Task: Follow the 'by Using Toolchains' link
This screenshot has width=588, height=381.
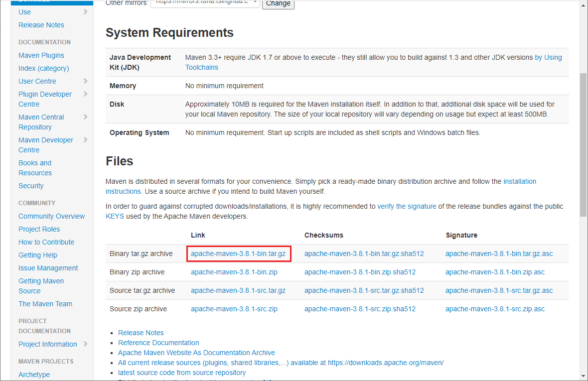Action: (548, 57)
